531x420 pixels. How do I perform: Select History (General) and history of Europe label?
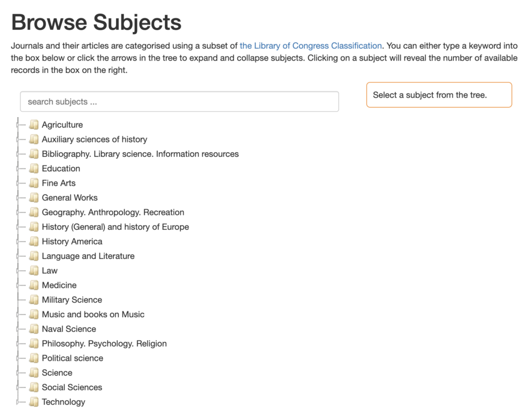tap(116, 227)
